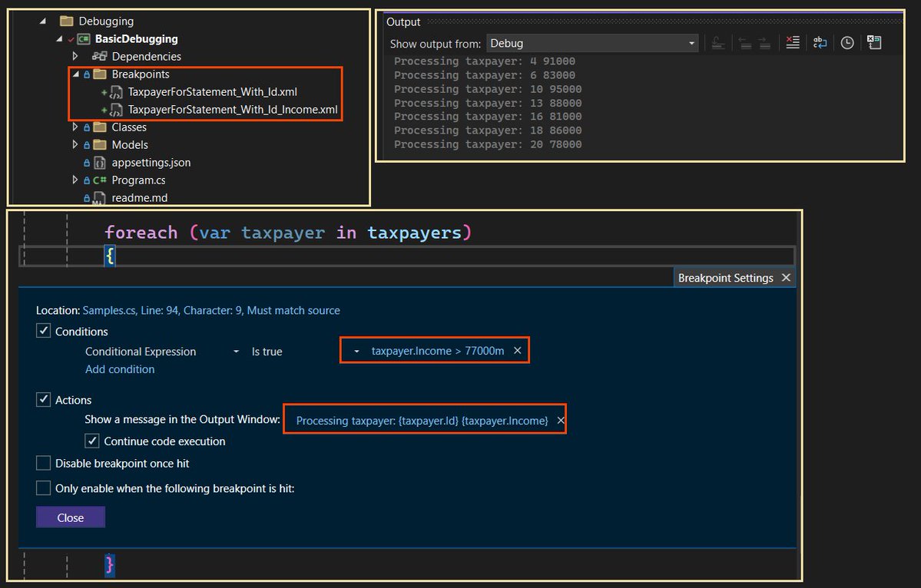The height and width of the screenshot is (588, 921).
Task: Close the Breakpoint Settings tab
Action: 786,278
